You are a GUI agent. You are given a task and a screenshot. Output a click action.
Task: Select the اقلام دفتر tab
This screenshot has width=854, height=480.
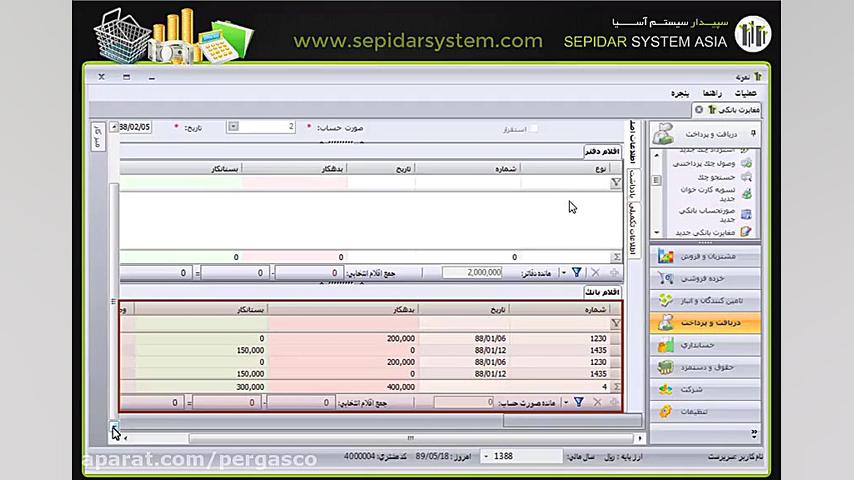pyautogui.click(x=602, y=151)
